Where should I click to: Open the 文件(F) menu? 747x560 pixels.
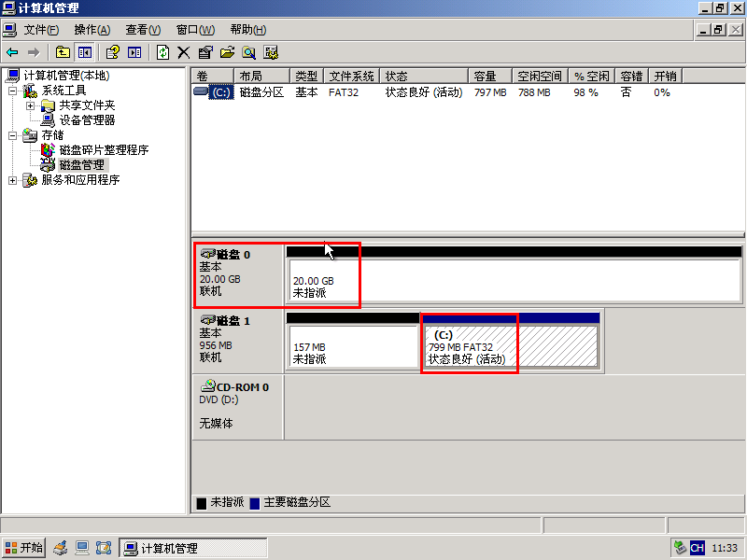pos(41,30)
